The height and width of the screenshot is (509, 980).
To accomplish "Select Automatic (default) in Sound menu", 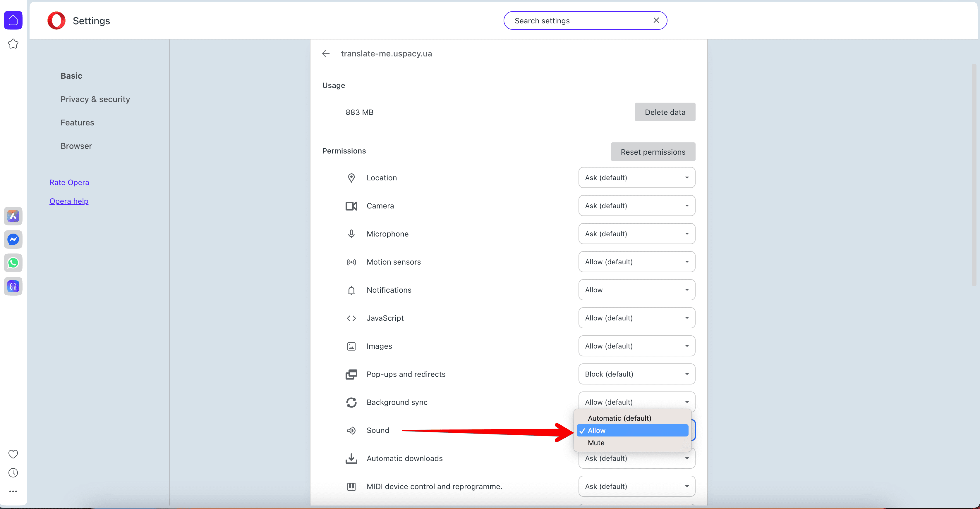I will point(632,418).
